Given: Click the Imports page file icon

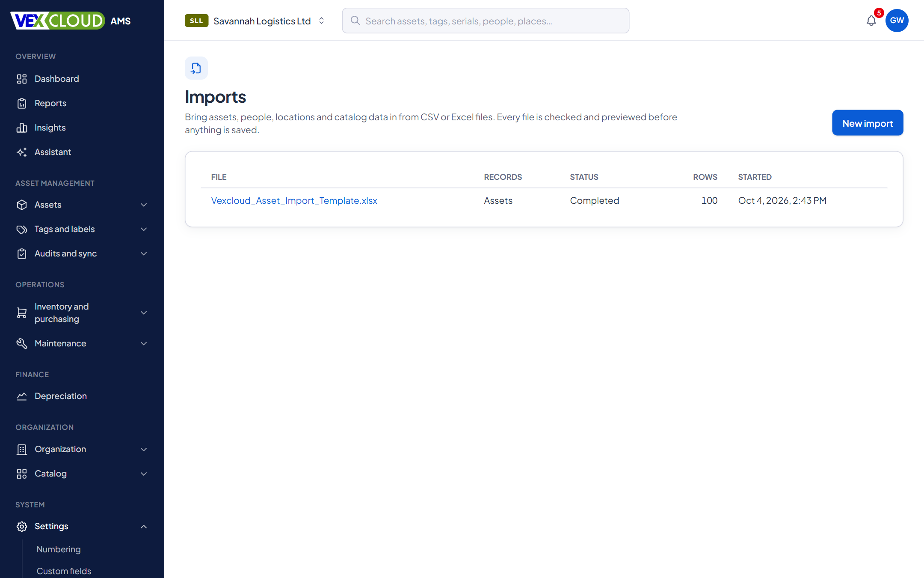Looking at the screenshot, I should point(196,68).
